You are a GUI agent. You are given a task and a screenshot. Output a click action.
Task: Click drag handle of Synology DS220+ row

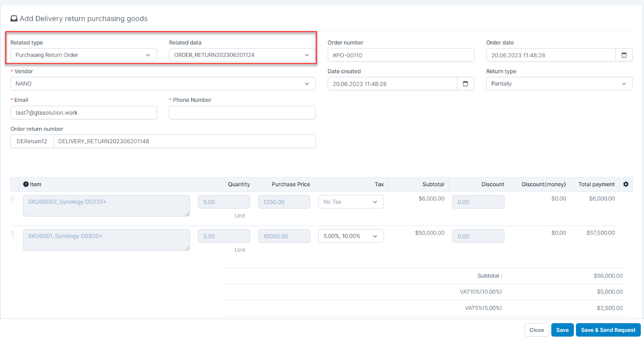click(x=12, y=199)
